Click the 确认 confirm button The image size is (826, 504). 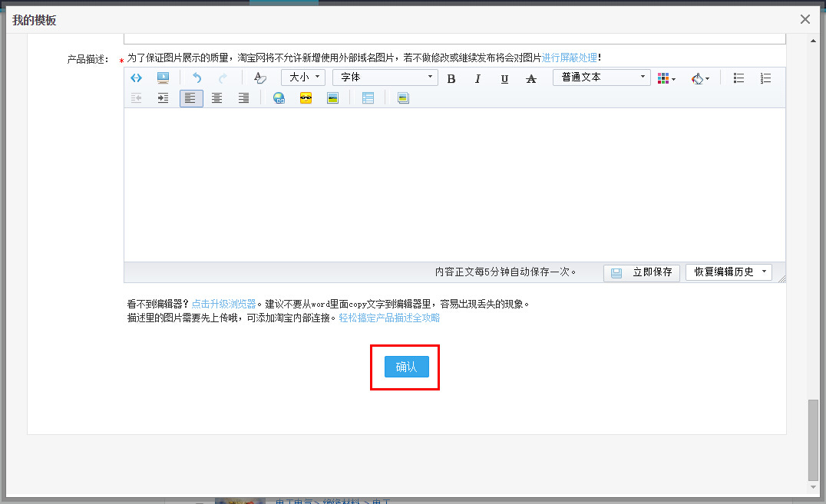click(x=405, y=367)
